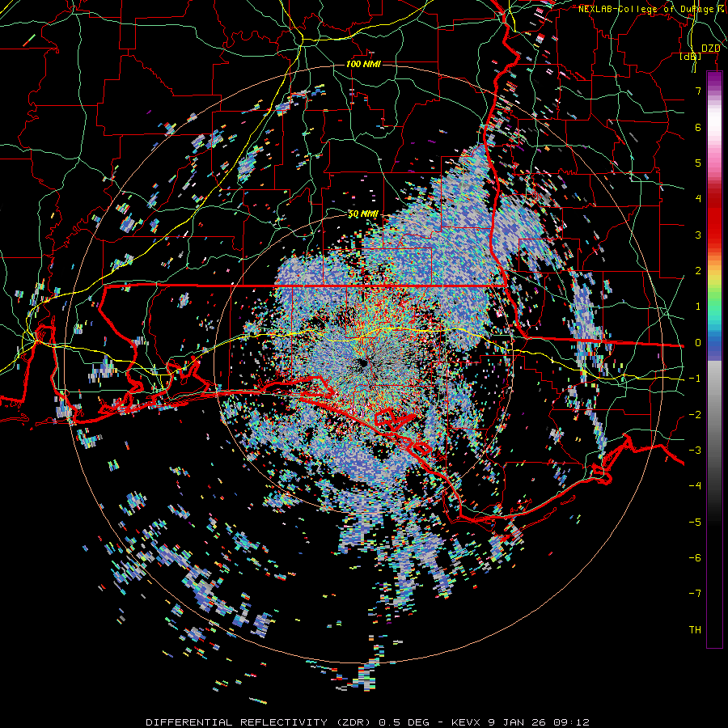Click the -3 value on color scale
This screenshot has width=728, height=728.
(695, 451)
